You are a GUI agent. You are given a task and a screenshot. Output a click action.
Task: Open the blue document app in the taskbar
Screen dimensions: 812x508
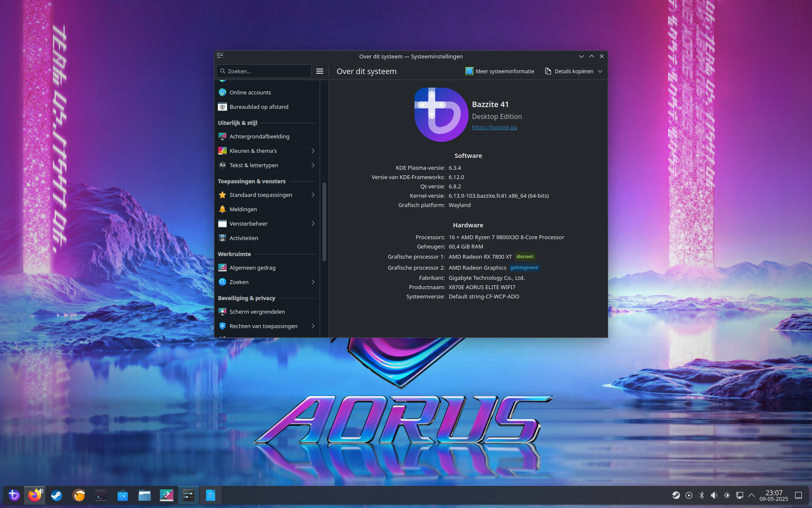click(211, 495)
